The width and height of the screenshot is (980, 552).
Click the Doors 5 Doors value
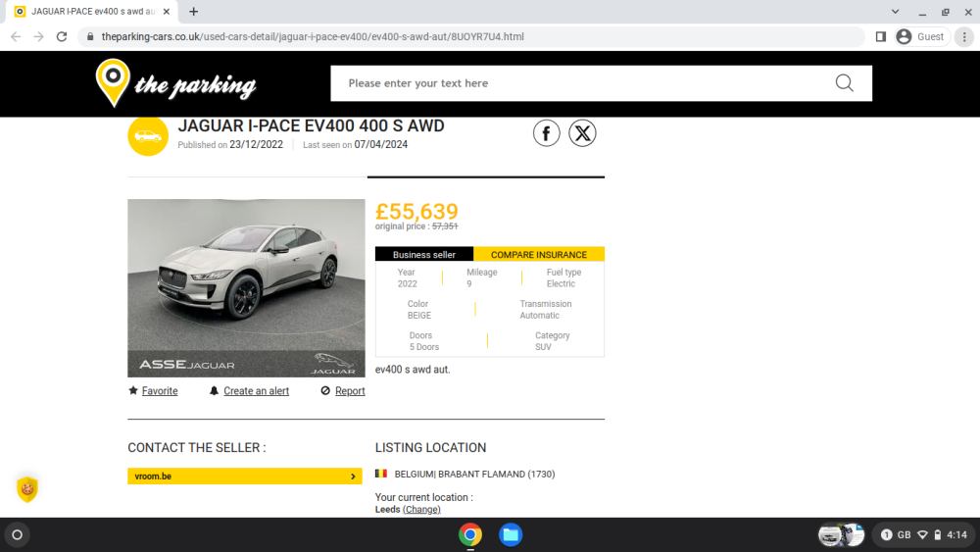click(424, 347)
